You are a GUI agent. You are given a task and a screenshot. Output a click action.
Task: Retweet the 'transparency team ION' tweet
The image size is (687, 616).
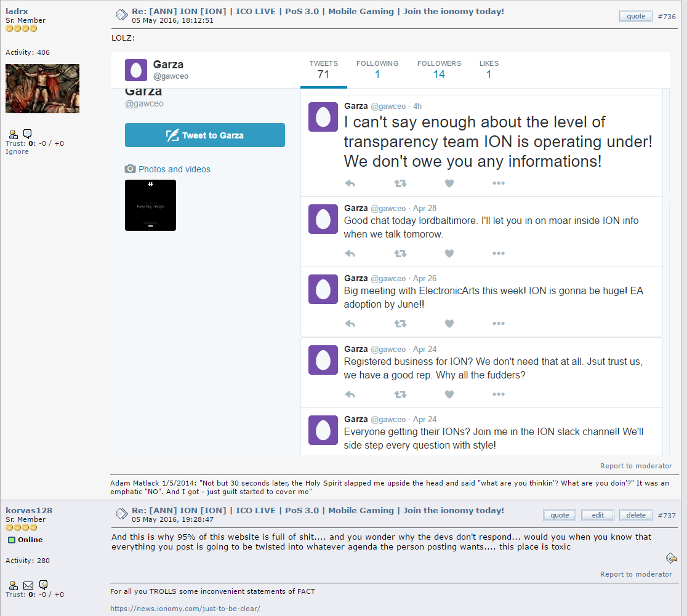[x=401, y=183]
